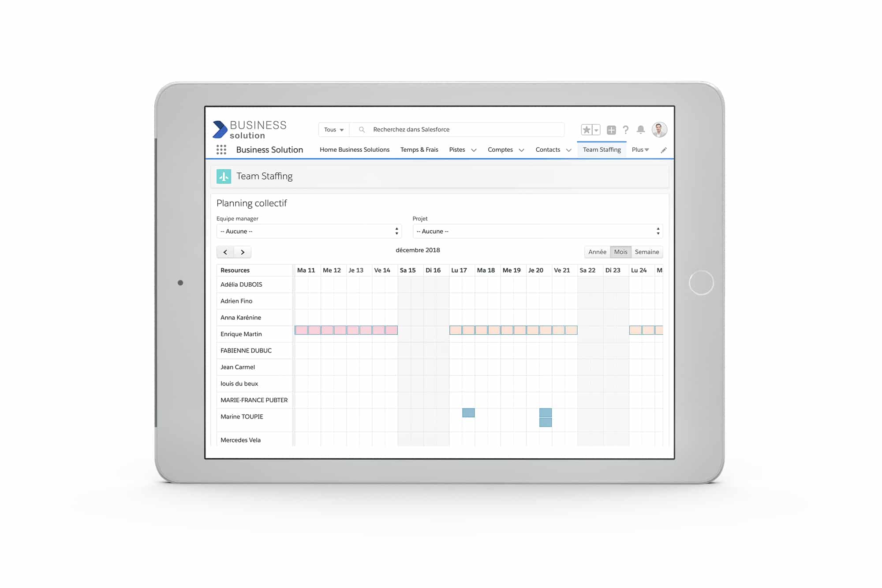Click the Team Staffing airplane icon
This screenshot has height=588, width=882.
(223, 176)
